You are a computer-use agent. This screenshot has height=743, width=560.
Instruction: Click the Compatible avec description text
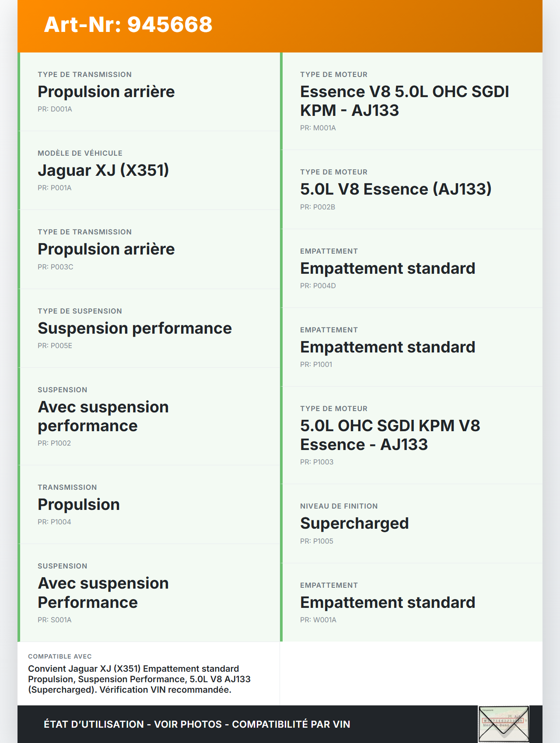point(139,679)
